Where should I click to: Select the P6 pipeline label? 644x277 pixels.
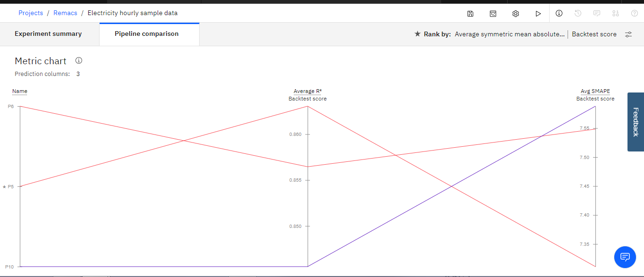pos(11,107)
